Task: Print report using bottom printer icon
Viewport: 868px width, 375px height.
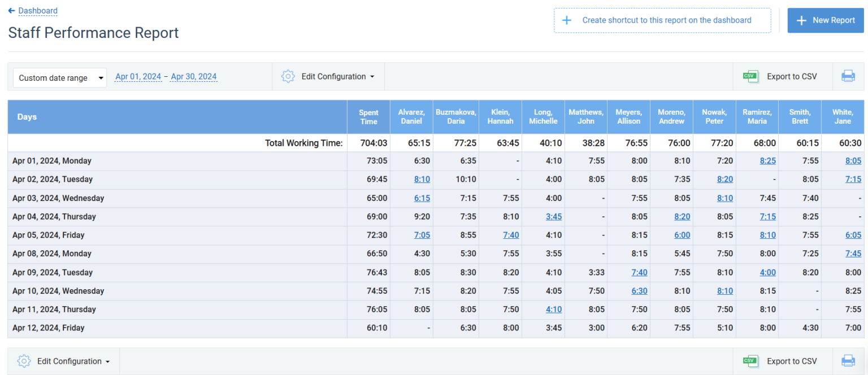Action: 849,360
